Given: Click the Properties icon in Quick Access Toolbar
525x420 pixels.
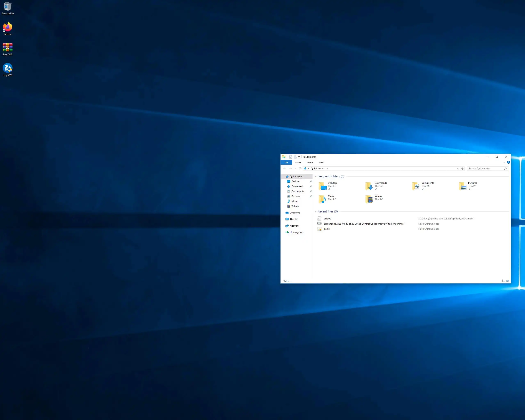Looking at the screenshot, I should [291, 157].
